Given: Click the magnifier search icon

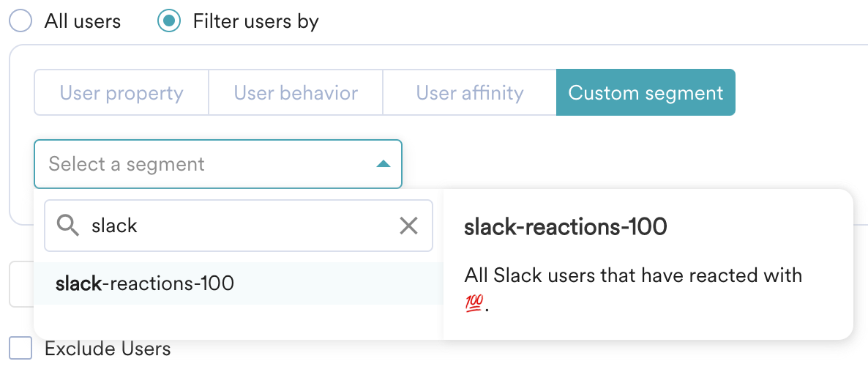Looking at the screenshot, I should pyautogui.click(x=68, y=226).
